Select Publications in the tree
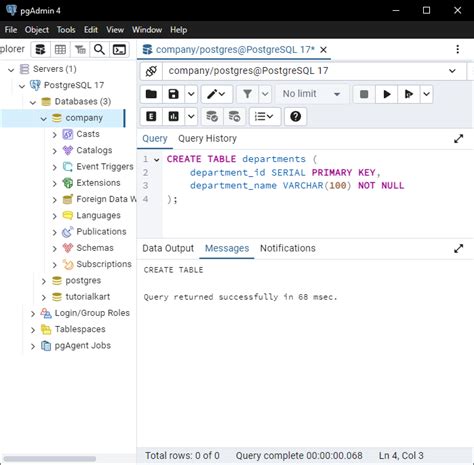The width and height of the screenshot is (474, 465). point(101,232)
